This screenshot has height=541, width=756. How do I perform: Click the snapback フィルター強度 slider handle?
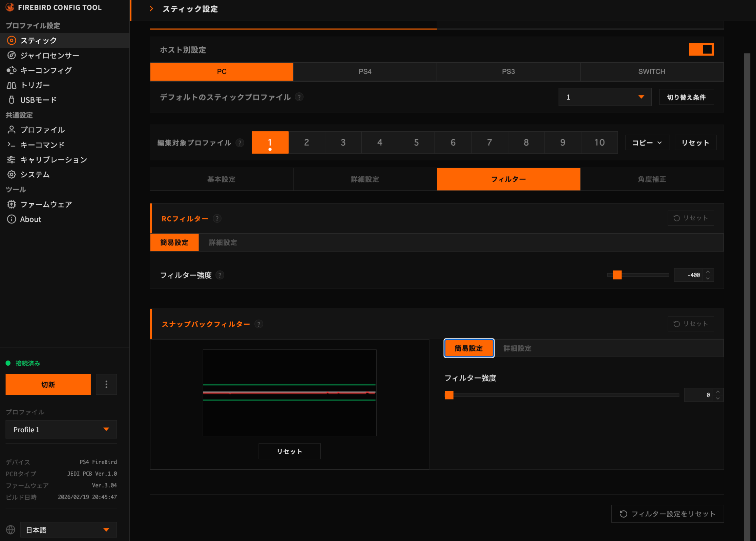click(x=449, y=395)
